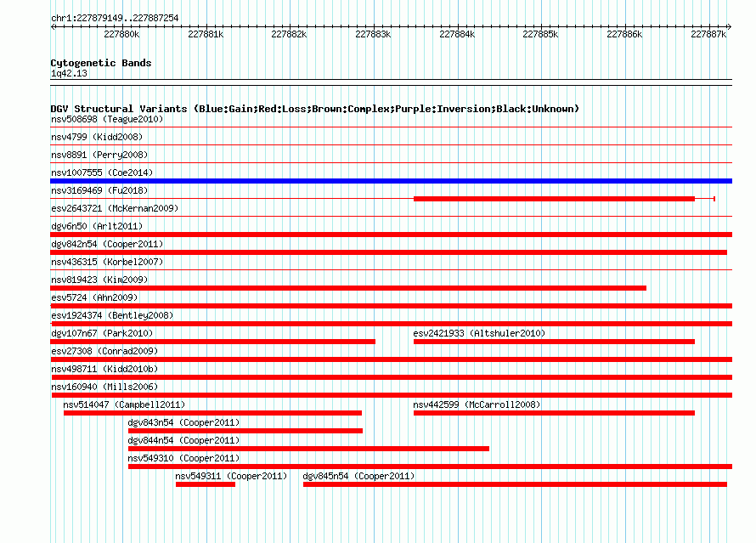Open variant esv2643721 (McKernan2009)
Viewport: 756px width, 543px height.
point(115,208)
